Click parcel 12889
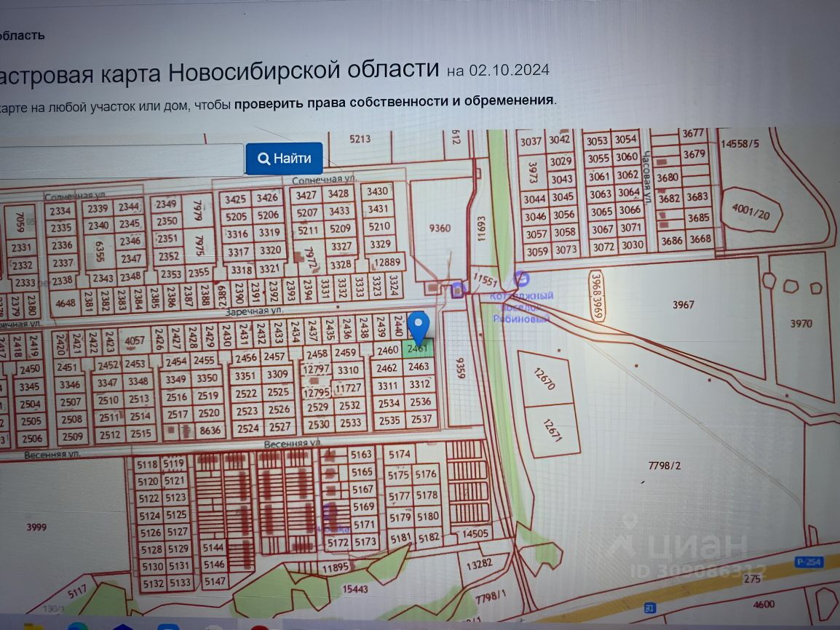The height and width of the screenshot is (630, 840). [387, 263]
